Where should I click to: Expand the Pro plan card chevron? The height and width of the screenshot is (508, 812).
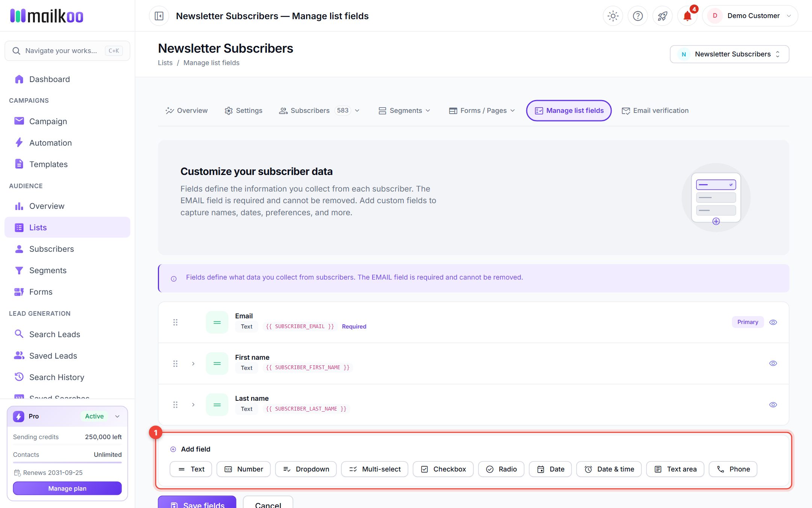pos(117,416)
